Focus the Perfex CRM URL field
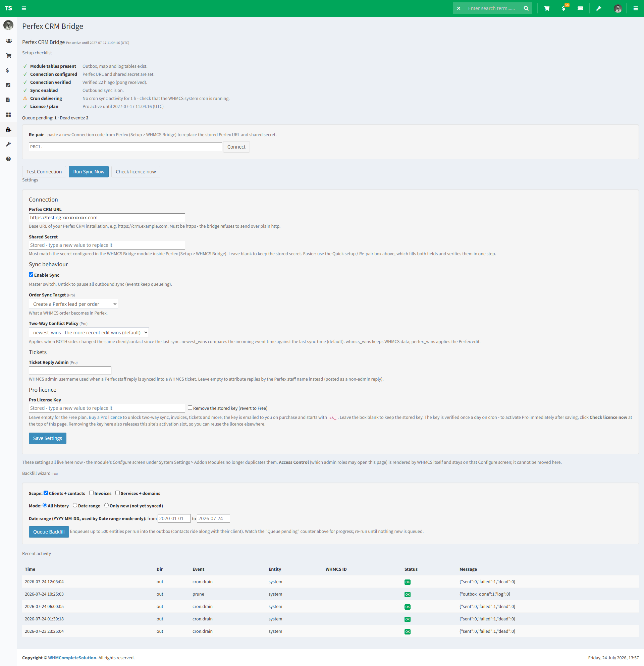 pos(107,218)
